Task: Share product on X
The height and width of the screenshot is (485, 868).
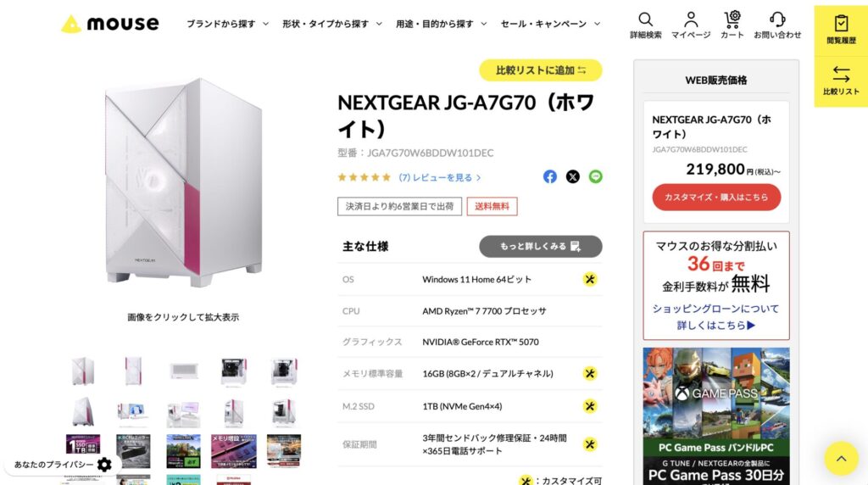Action: tap(573, 177)
